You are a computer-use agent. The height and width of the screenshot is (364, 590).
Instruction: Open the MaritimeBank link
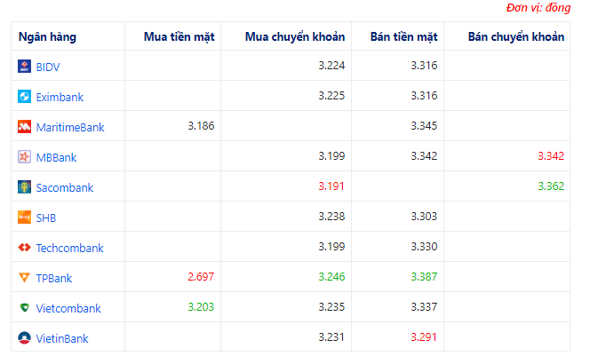pyautogui.click(x=69, y=127)
